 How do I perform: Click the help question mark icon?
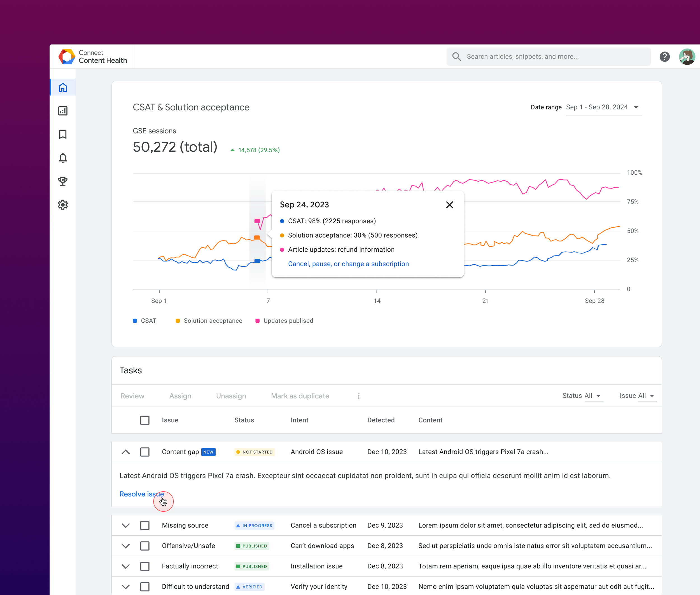[x=664, y=57]
